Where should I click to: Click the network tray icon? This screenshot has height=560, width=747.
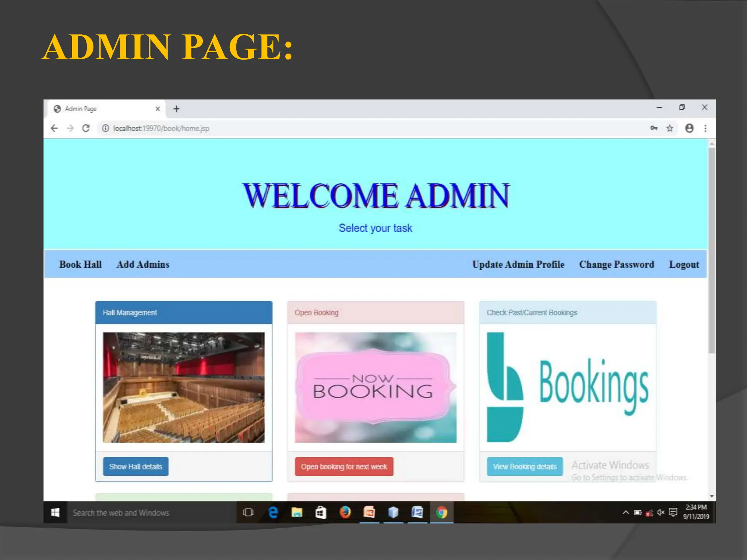point(649,513)
